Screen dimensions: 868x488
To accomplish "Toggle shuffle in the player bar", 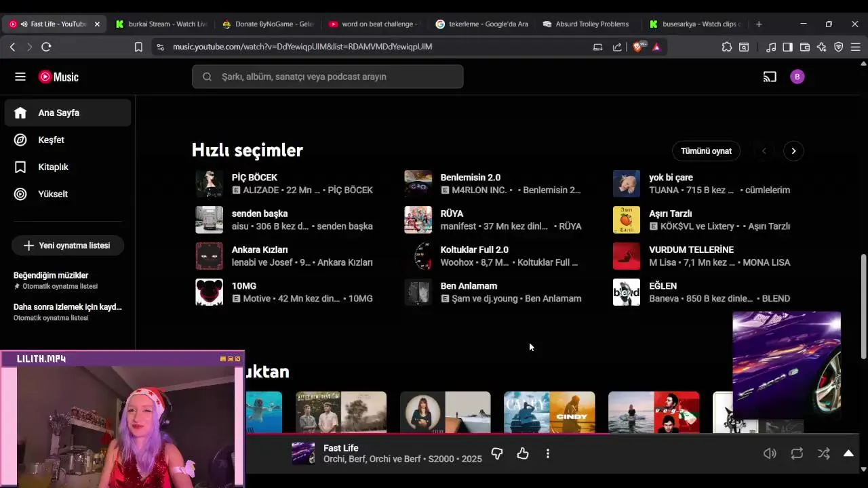I will click(x=824, y=453).
